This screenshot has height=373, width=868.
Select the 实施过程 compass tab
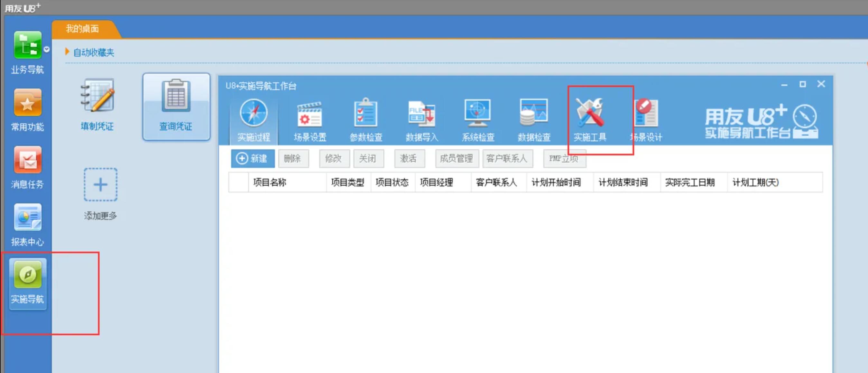pyautogui.click(x=254, y=121)
